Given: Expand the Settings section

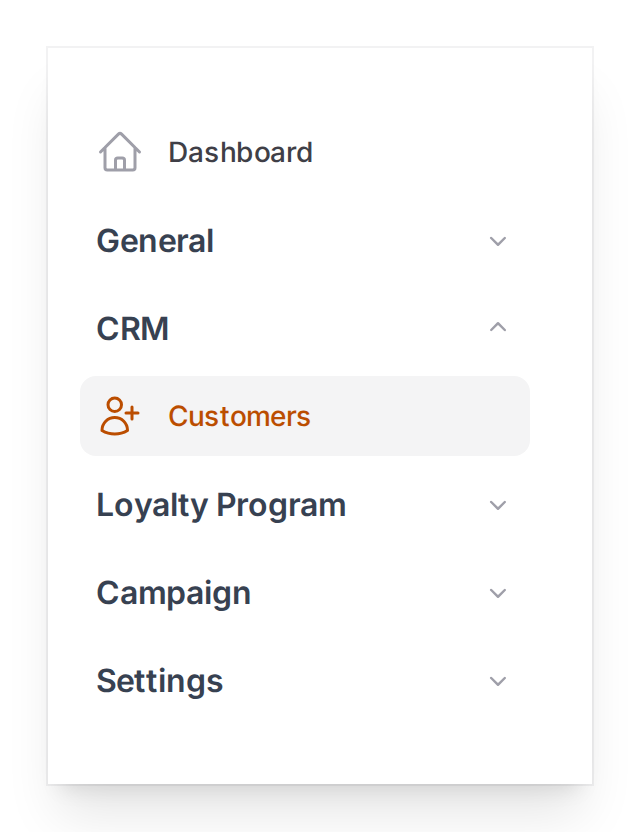Looking at the screenshot, I should [497, 681].
